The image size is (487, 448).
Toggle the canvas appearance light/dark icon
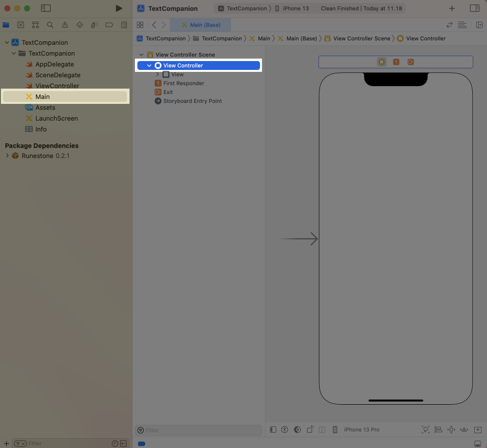click(x=297, y=430)
